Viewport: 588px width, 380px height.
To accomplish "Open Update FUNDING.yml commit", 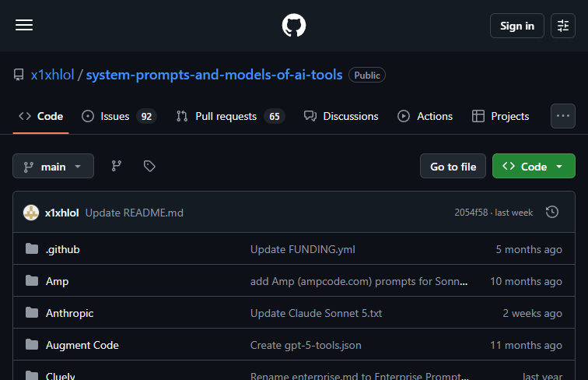I will pos(303,249).
